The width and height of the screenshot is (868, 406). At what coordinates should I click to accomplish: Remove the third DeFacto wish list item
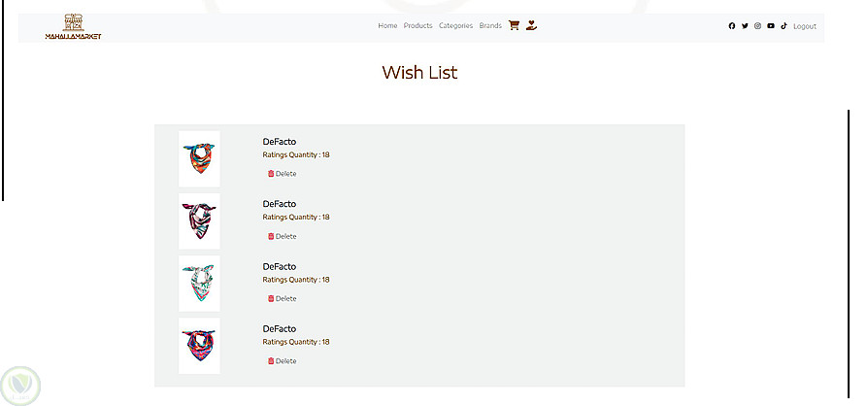pyautogui.click(x=282, y=298)
